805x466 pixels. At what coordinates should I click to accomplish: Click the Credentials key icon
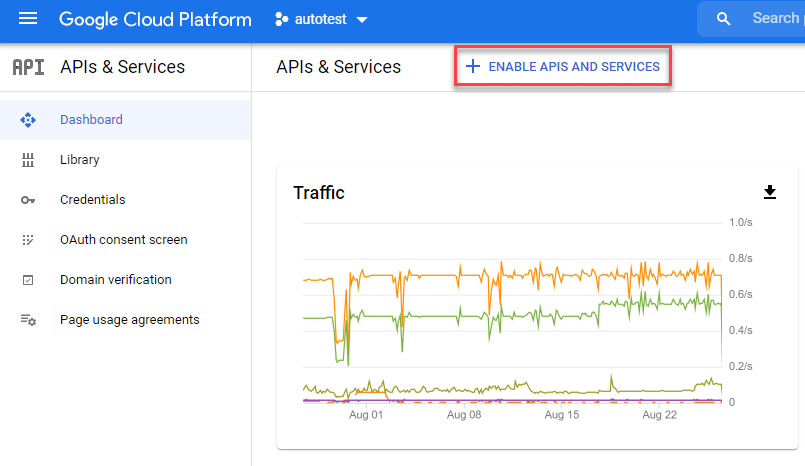click(28, 200)
